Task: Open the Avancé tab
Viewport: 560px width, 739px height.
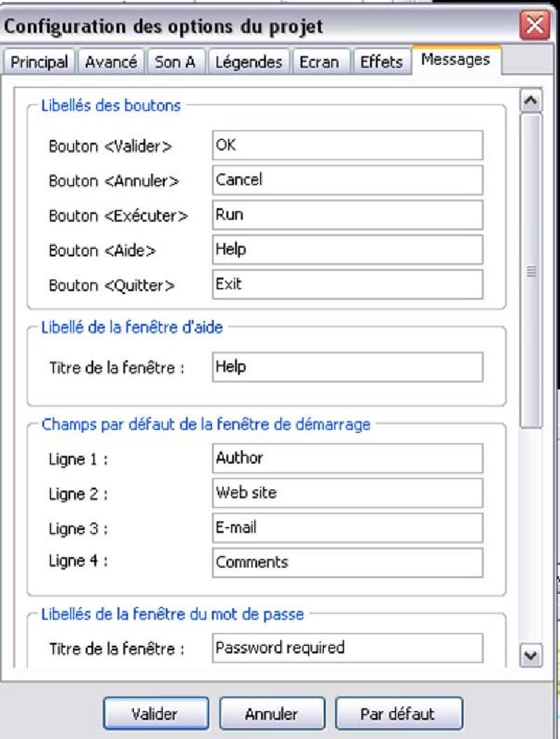Action: (111, 62)
